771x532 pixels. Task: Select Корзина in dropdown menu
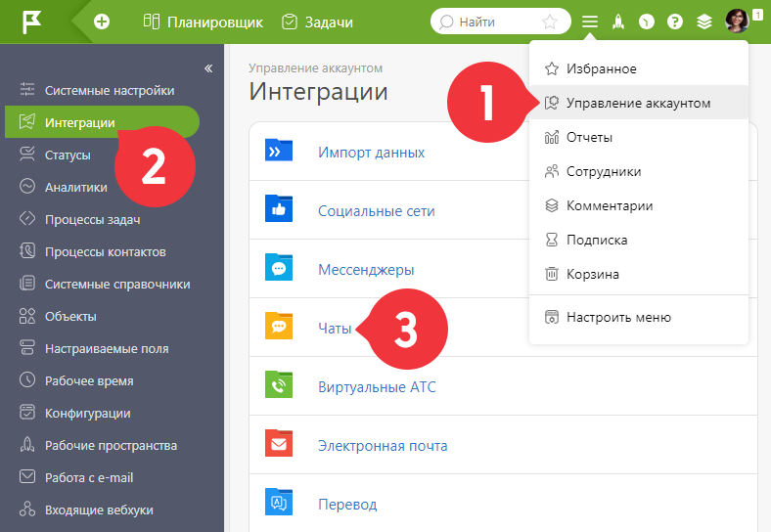pyautogui.click(x=639, y=274)
